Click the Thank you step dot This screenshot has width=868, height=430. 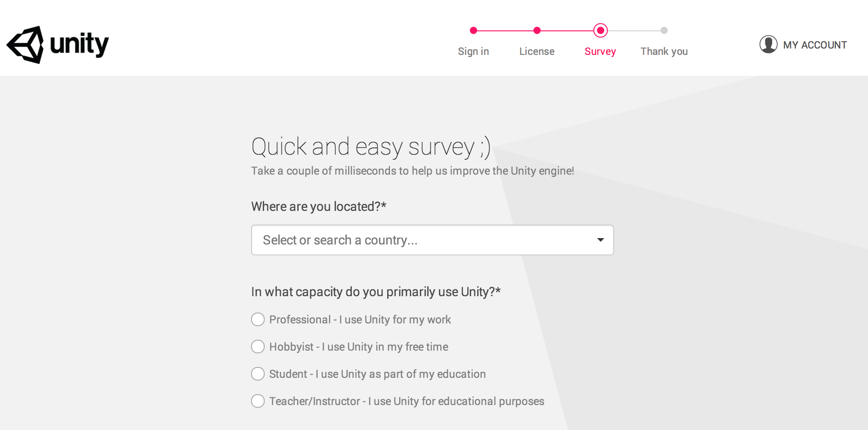click(664, 30)
